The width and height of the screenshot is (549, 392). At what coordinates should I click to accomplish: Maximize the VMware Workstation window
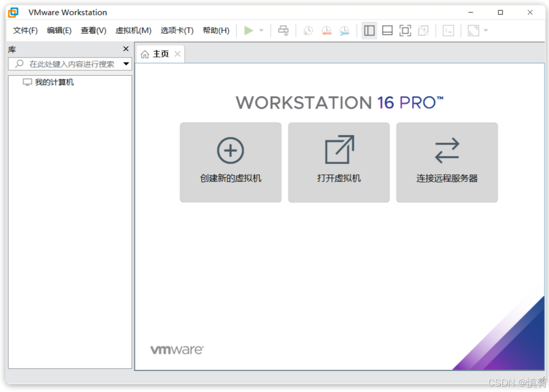[x=501, y=12]
